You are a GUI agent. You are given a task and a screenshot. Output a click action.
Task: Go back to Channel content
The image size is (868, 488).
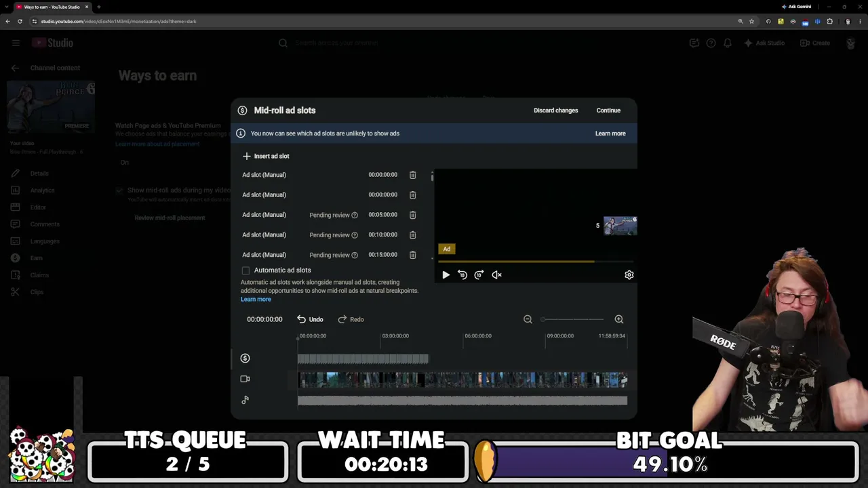coord(15,68)
